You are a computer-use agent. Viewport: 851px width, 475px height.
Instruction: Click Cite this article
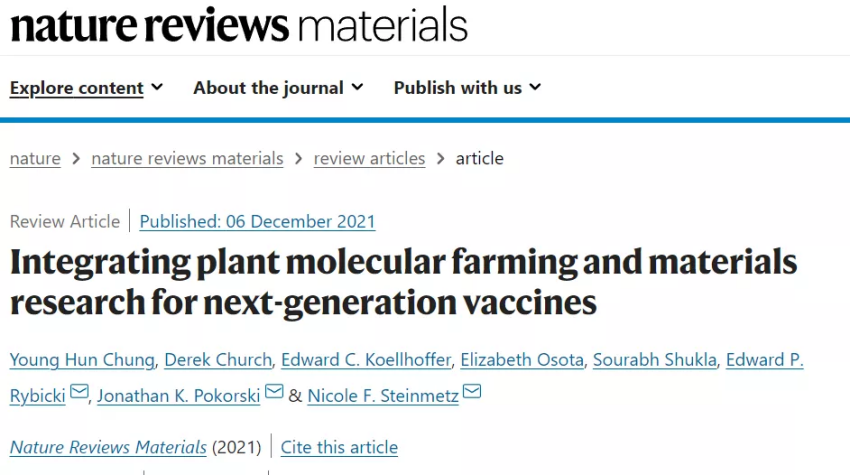(x=339, y=447)
